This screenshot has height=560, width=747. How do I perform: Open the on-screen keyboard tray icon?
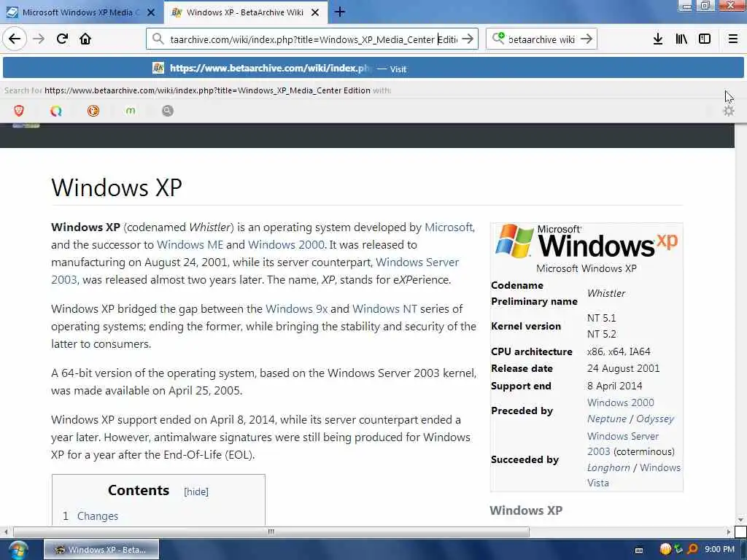[639, 550]
